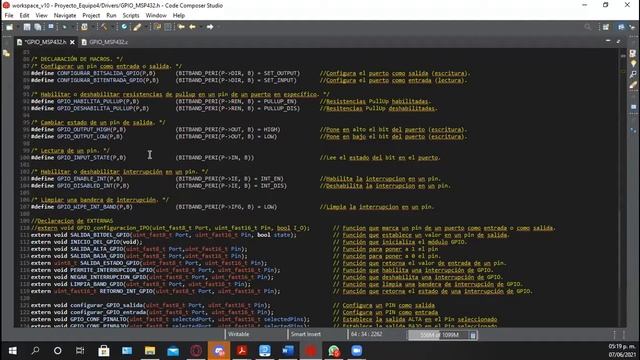Click the Build hammer icon

click(104, 27)
